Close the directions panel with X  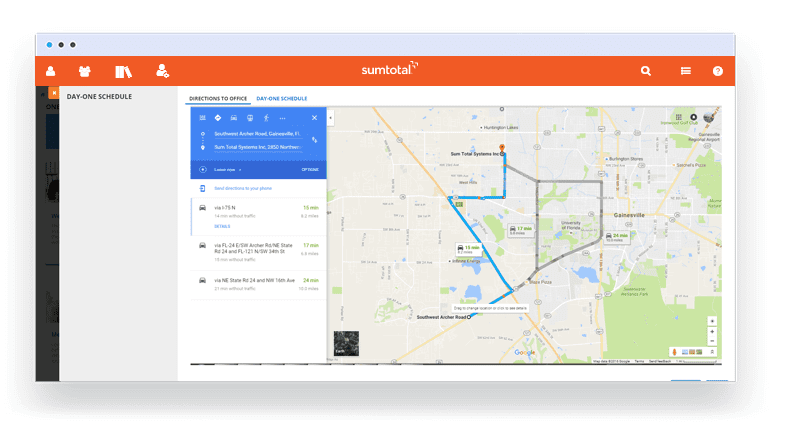[x=314, y=118]
